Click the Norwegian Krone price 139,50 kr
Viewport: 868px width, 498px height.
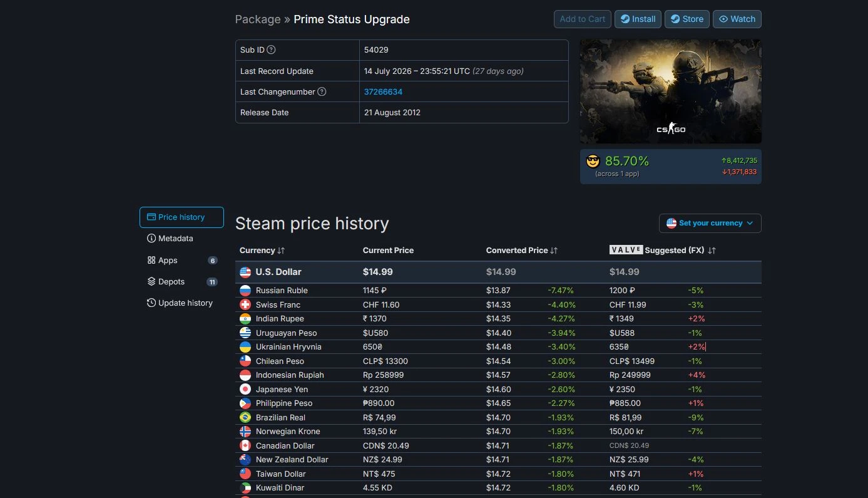pyautogui.click(x=380, y=432)
